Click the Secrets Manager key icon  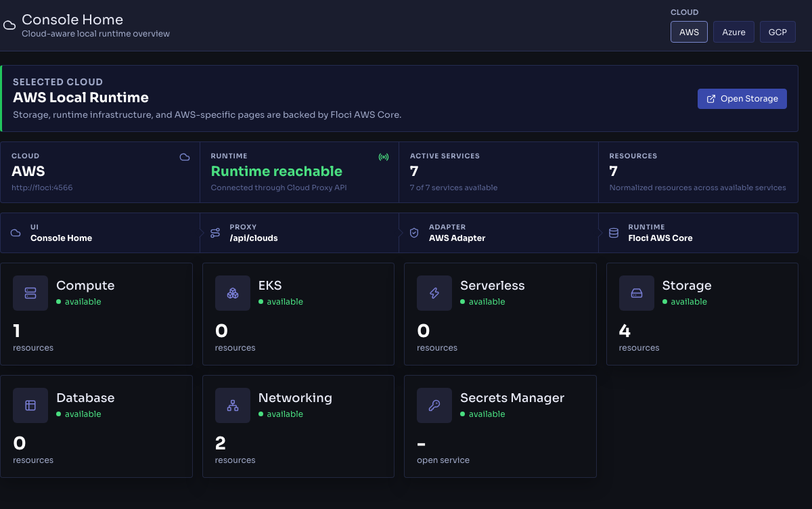434,405
